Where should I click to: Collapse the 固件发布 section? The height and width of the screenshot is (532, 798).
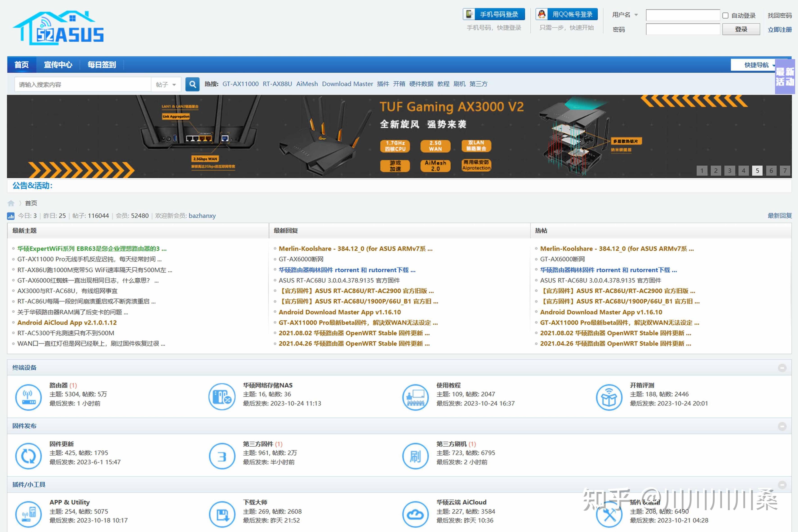[782, 427]
